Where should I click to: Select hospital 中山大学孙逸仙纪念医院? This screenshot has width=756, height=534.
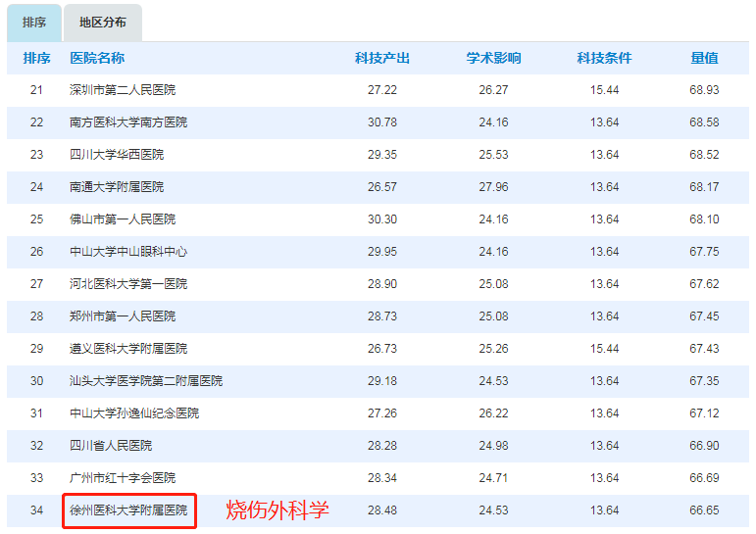coord(134,413)
